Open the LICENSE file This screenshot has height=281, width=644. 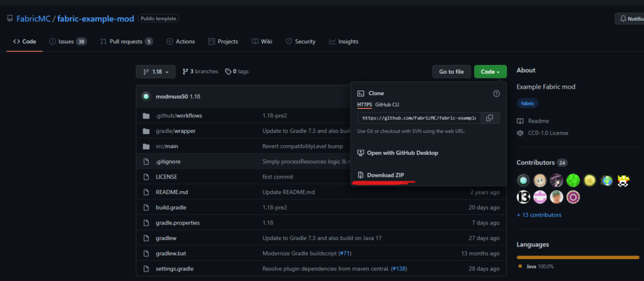pyautogui.click(x=166, y=177)
